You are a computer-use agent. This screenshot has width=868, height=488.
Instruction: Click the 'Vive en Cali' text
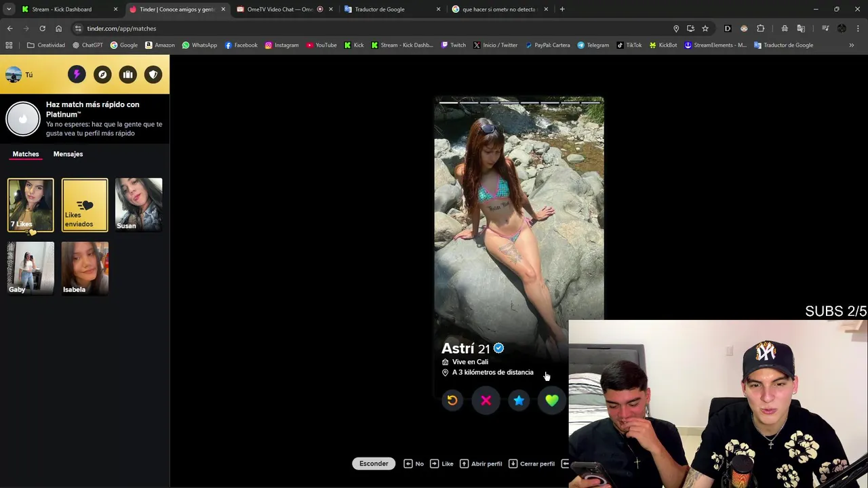click(470, 362)
